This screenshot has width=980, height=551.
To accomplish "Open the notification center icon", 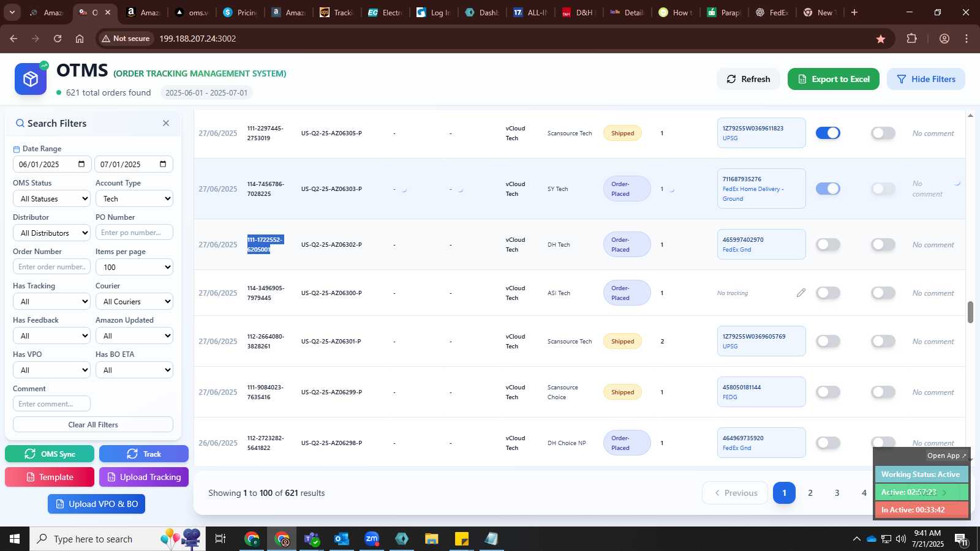I will (x=960, y=539).
